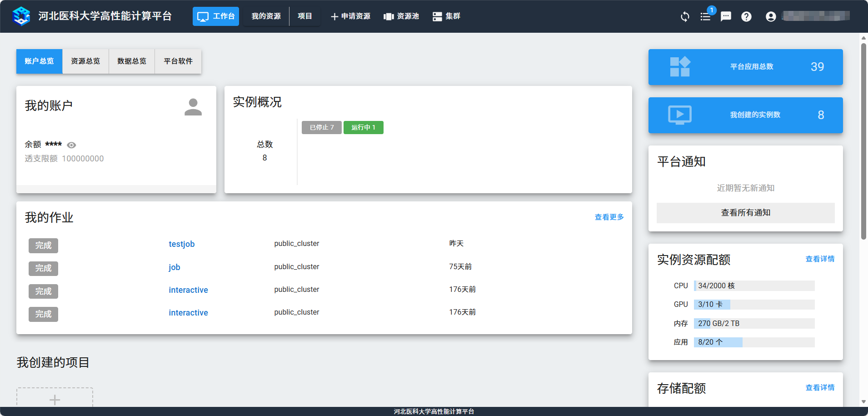
Task: Open the task list icon with badge
Action: point(705,17)
